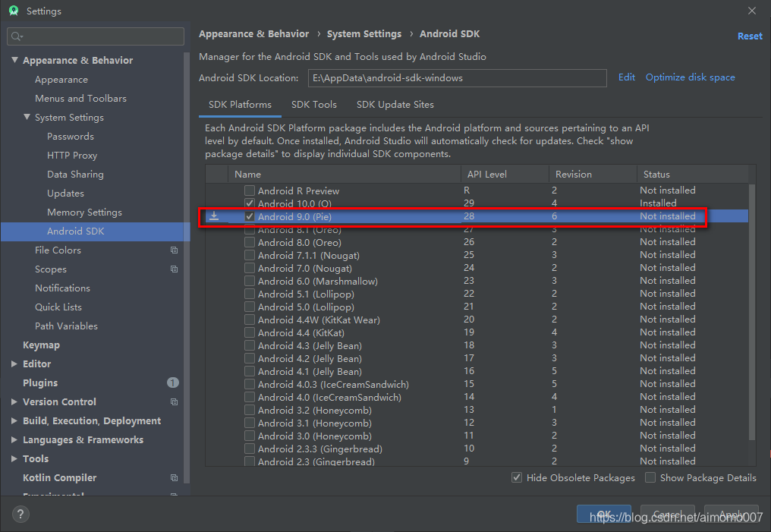Click the Plugins update count badge
This screenshot has height=532, width=771.
tap(173, 383)
